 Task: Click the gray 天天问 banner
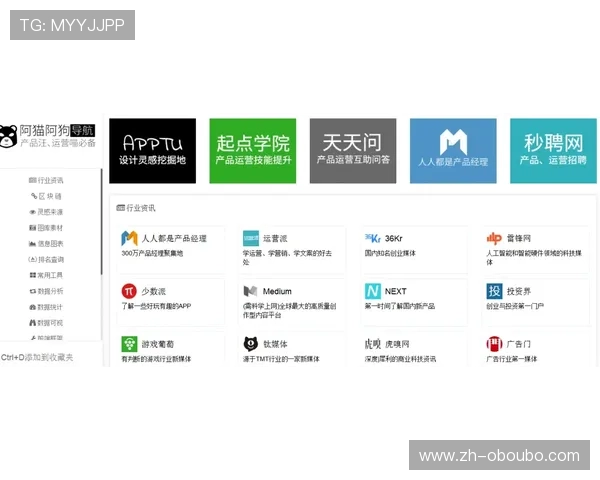[353, 151]
